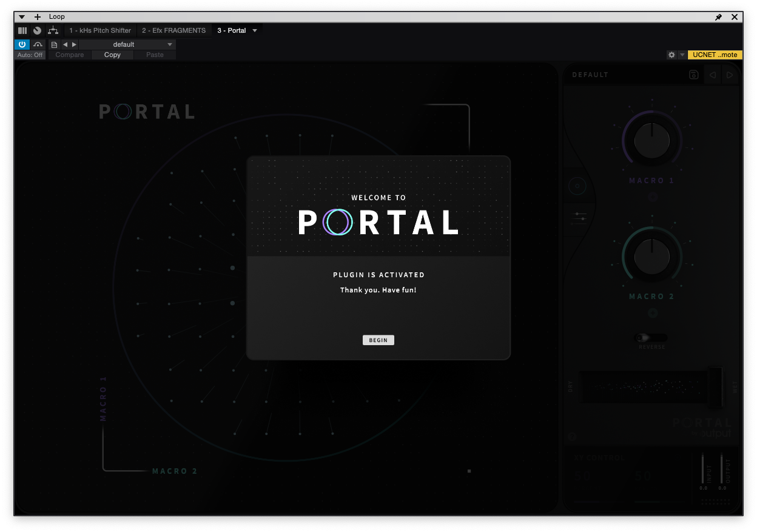
Task: Click Portal's save preset disk icon
Action: click(694, 75)
